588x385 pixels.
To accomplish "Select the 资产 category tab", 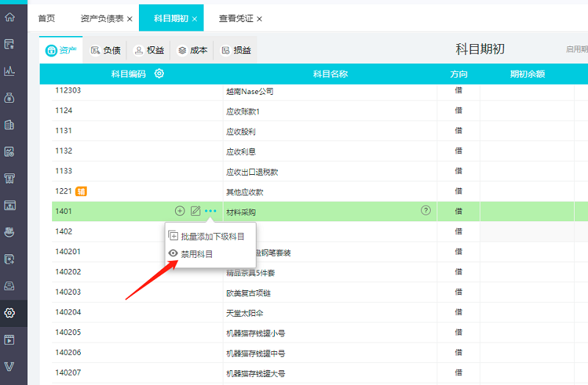I will [x=61, y=50].
